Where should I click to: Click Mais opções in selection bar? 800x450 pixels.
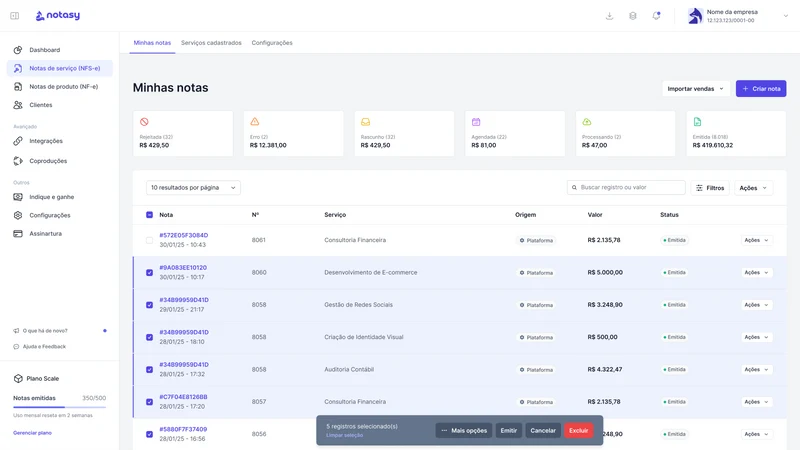[464, 431]
